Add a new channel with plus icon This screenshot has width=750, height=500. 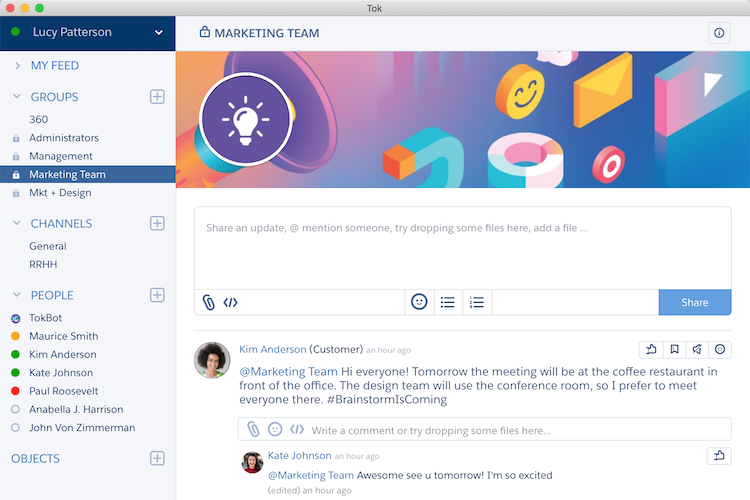pos(157,223)
